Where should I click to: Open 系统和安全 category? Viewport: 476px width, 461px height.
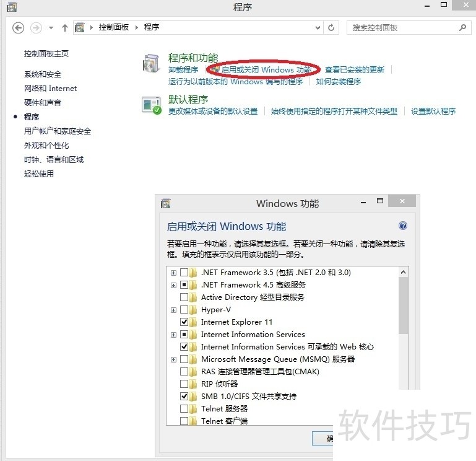point(43,74)
